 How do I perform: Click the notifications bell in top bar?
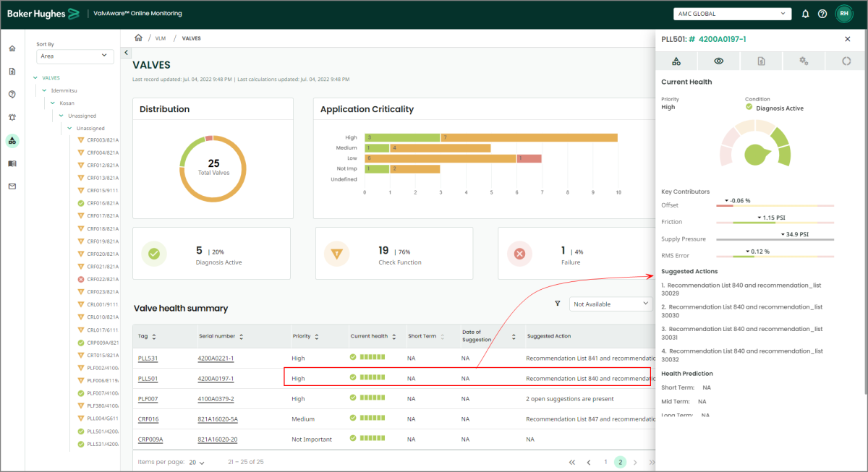point(806,14)
